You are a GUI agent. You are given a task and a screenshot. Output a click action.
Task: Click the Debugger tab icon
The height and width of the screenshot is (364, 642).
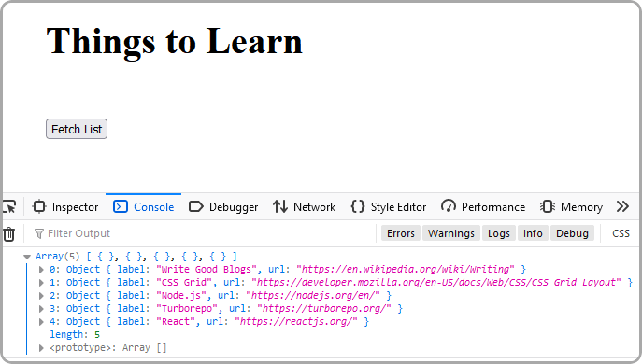195,206
